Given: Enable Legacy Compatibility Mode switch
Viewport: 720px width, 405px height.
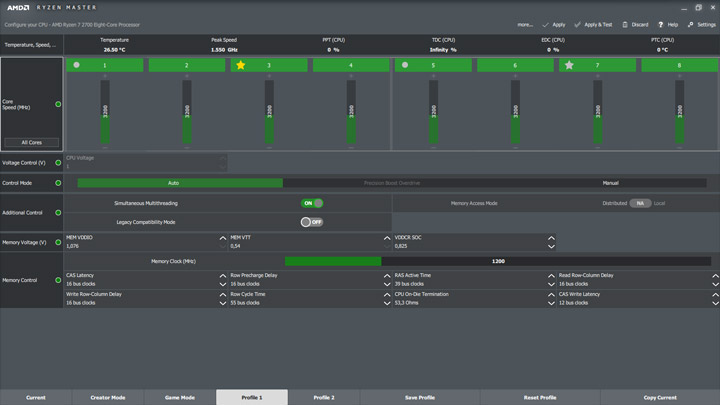Looking at the screenshot, I should point(312,222).
